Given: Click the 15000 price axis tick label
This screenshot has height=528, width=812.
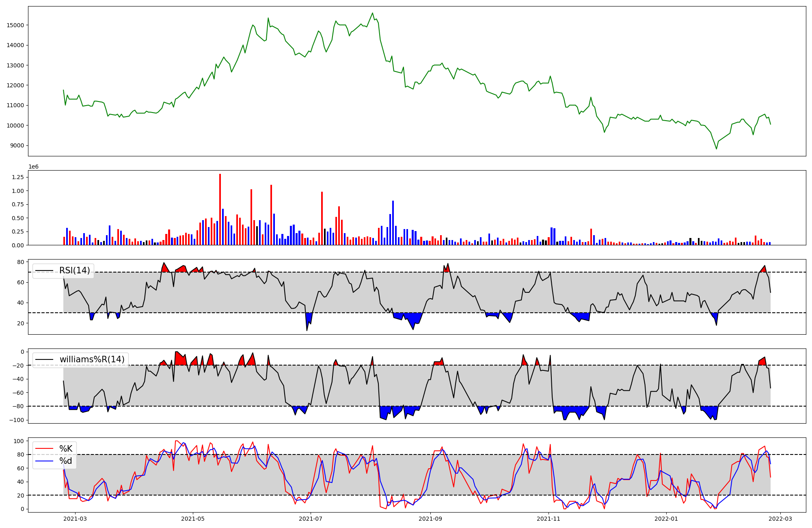Looking at the screenshot, I should [x=15, y=25].
